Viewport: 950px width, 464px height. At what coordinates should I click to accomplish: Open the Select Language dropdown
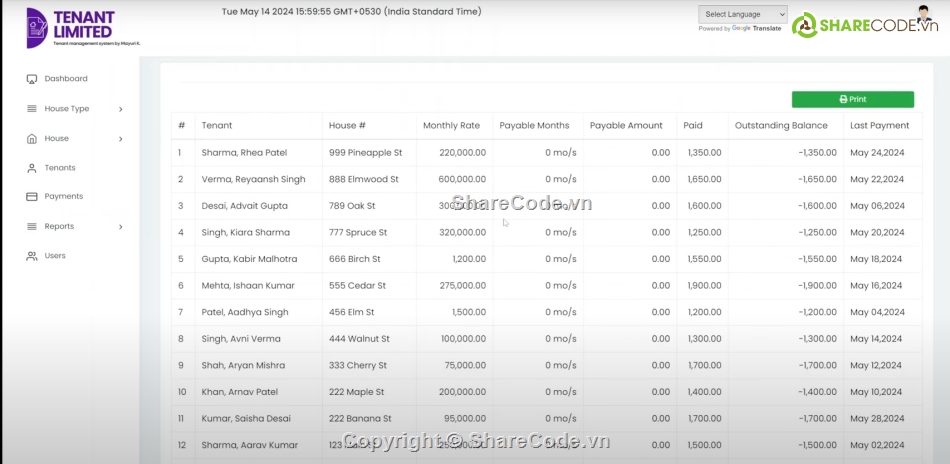[x=743, y=14]
